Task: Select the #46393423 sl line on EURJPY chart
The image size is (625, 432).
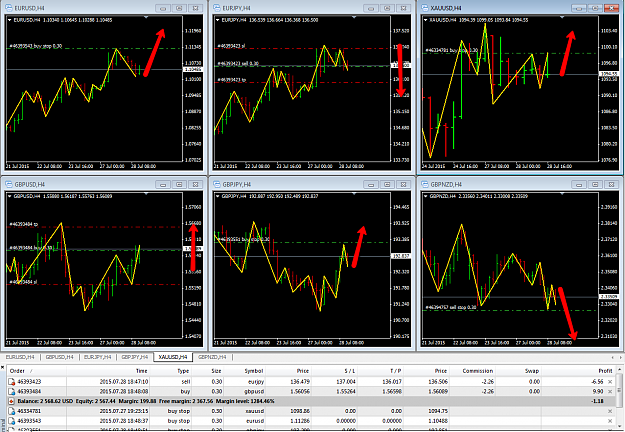Action: coord(302,48)
